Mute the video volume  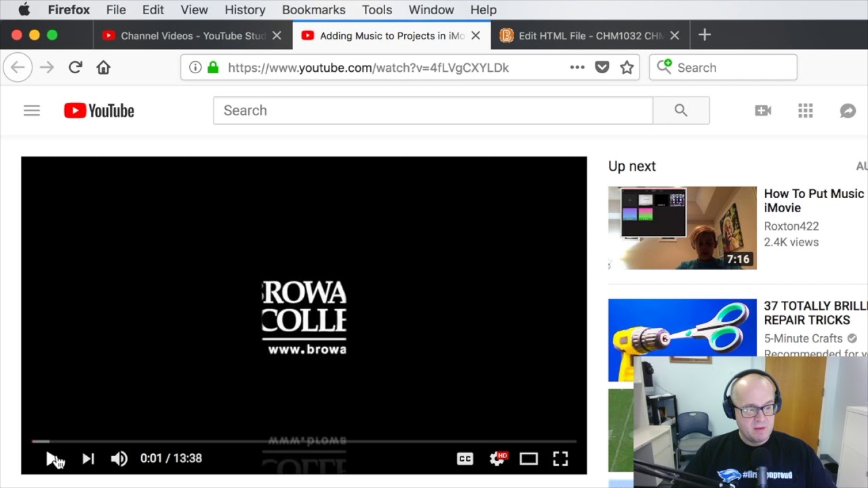pyautogui.click(x=119, y=459)
